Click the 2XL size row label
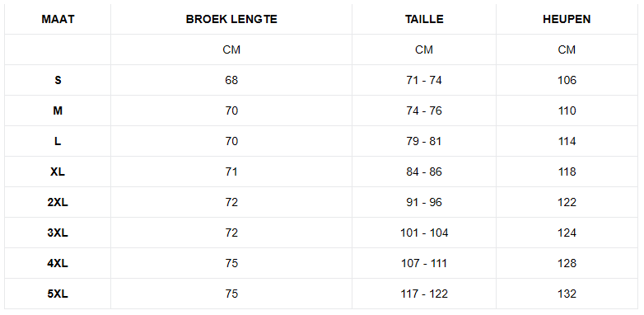The image size is (644, 315). tap(58, 202)
